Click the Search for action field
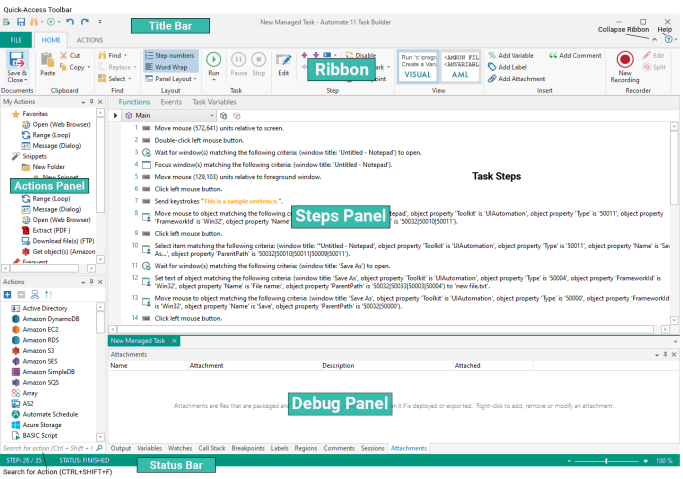Viewport: 683px width, 479px height. pyautogui.click(x=48, y=448)
